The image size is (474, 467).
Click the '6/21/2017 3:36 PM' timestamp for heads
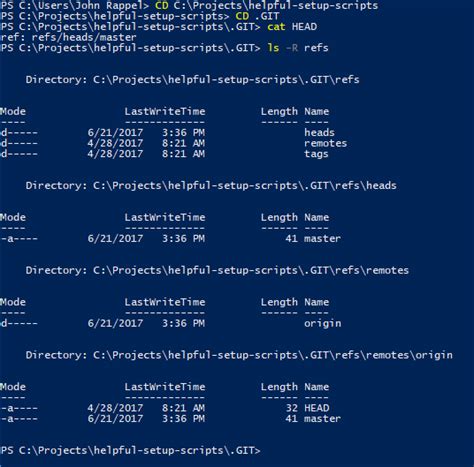click(146, 132)
